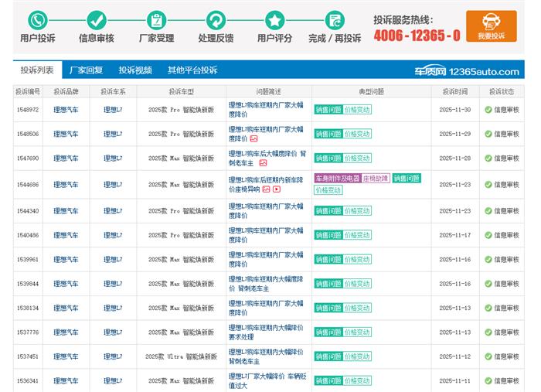The width and height of the screenshot is (541, 392).
Task: Click complaint number 1540486
Action: click(x=28, y=235)
